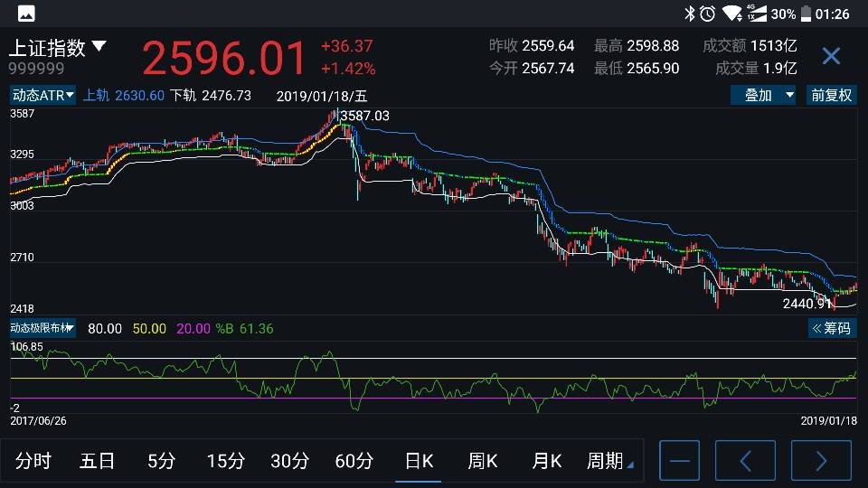The width and height of the screenshot is (868, 488).
Task: Switch to the 分时 intraday tab
Action: tap(33, 461)
